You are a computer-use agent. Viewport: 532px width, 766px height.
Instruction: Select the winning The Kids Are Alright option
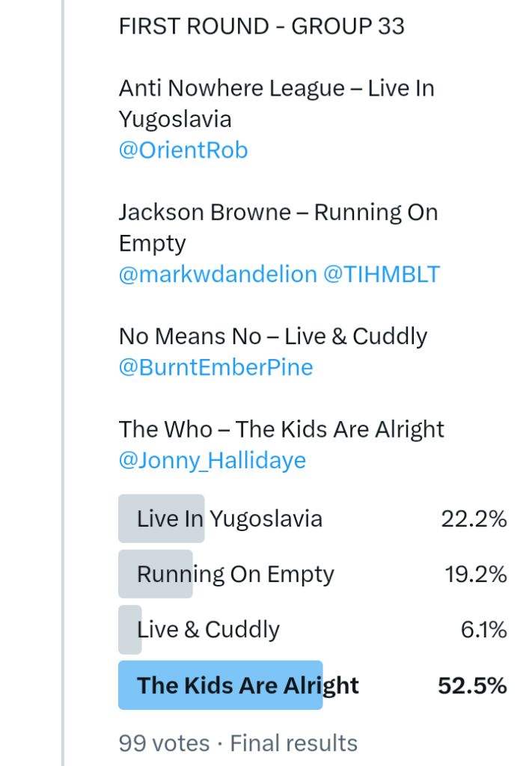(x=248, y=685)
